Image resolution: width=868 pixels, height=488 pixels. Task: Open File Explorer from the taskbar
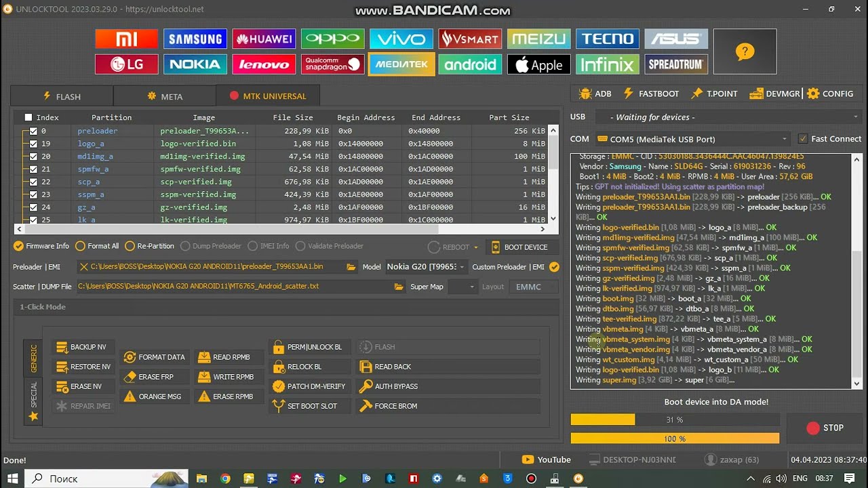click(x=201, y=479)
